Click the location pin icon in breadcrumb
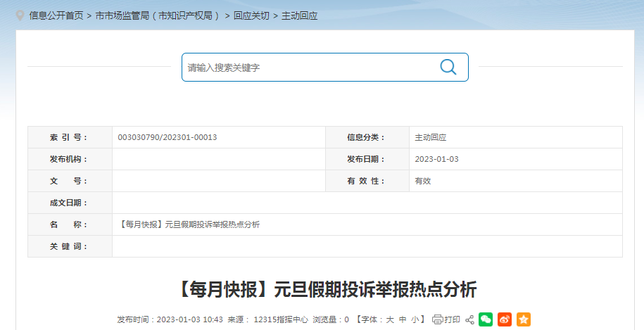 (20, 15)
